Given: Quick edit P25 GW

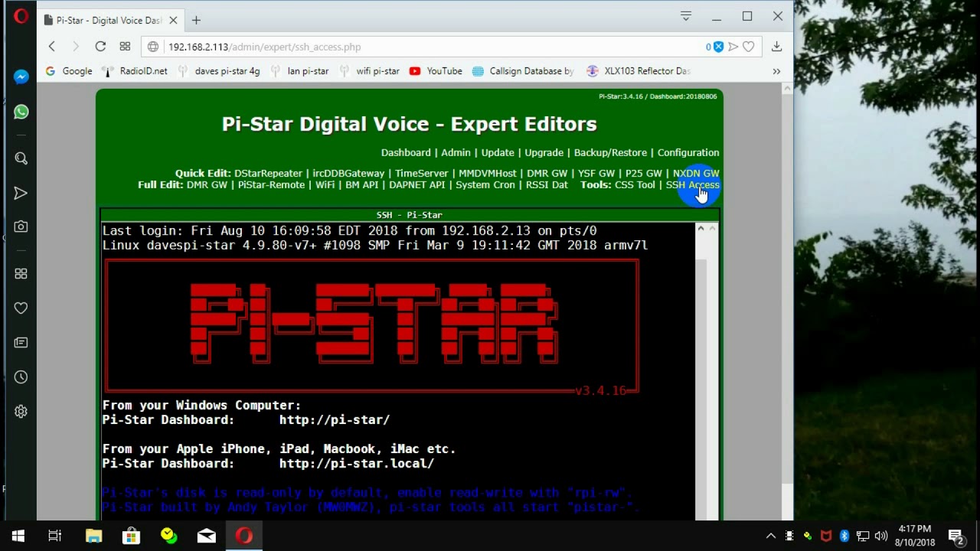Looking at the screenshot, I should click(x=644, y=174).
